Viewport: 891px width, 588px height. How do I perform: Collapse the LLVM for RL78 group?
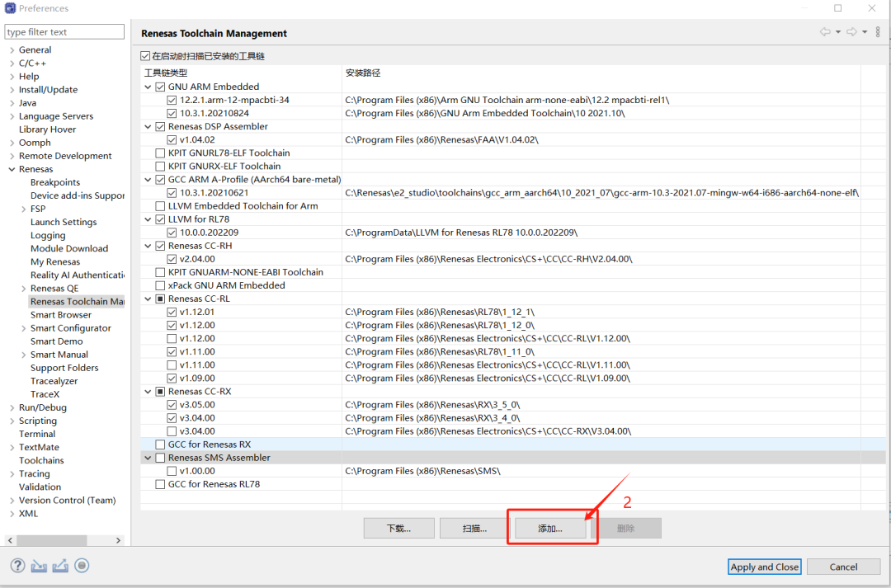pos(148,219)
